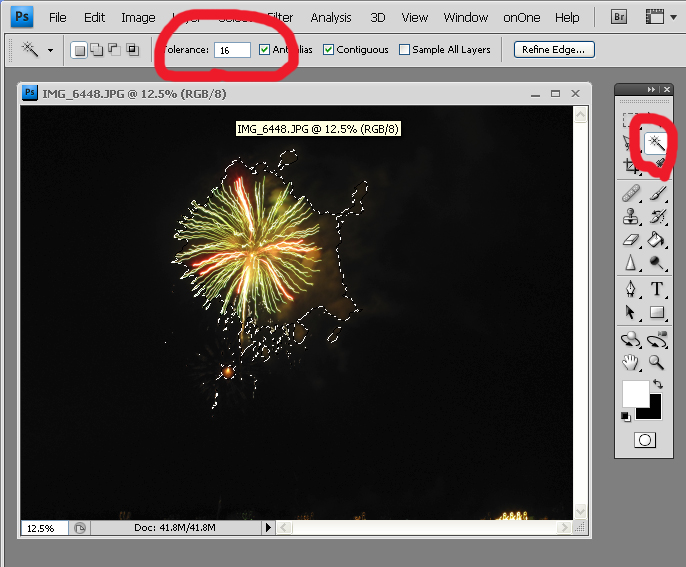This screenshot has width=686, height=567.
Task: Select the Paint Bucket tool
Action: pos(657,240)
